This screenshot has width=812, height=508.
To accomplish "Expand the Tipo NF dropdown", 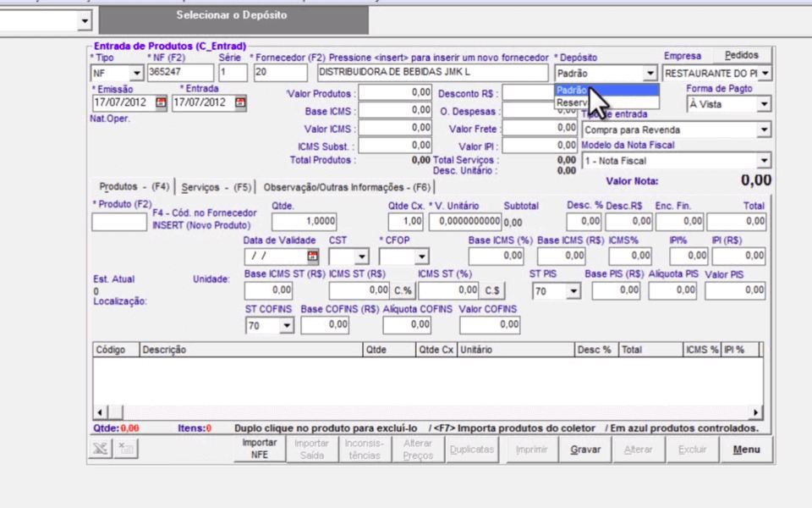I will coord(136,73).
